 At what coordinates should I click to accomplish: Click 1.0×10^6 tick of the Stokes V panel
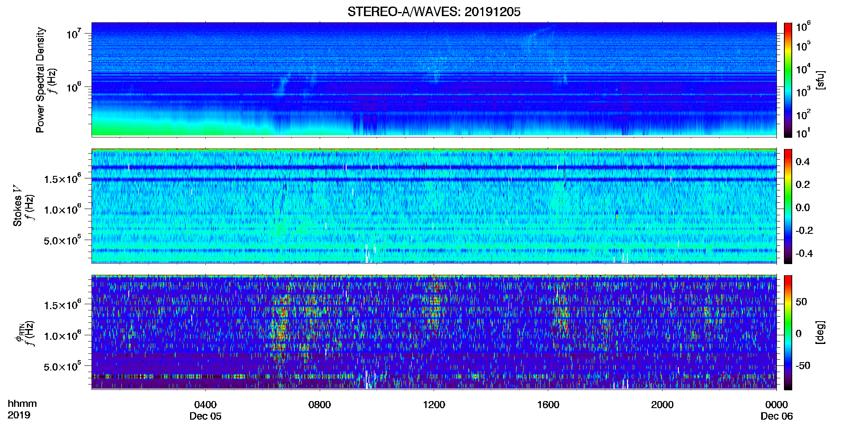pos(63,210)
